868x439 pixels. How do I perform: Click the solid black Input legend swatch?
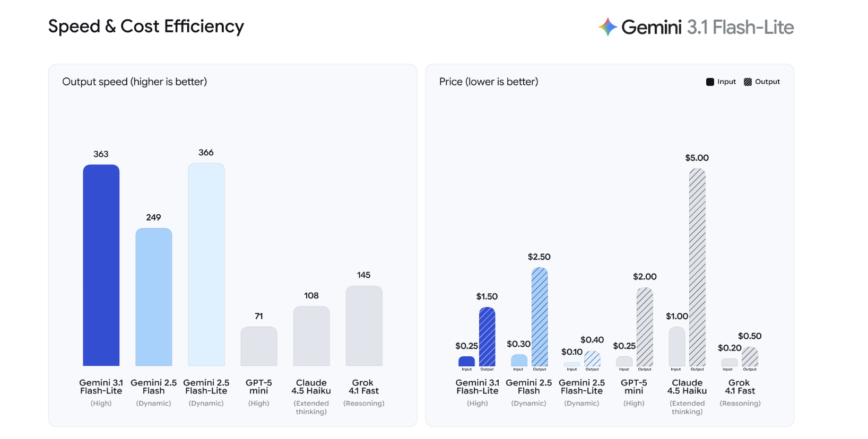click(710, 82)
